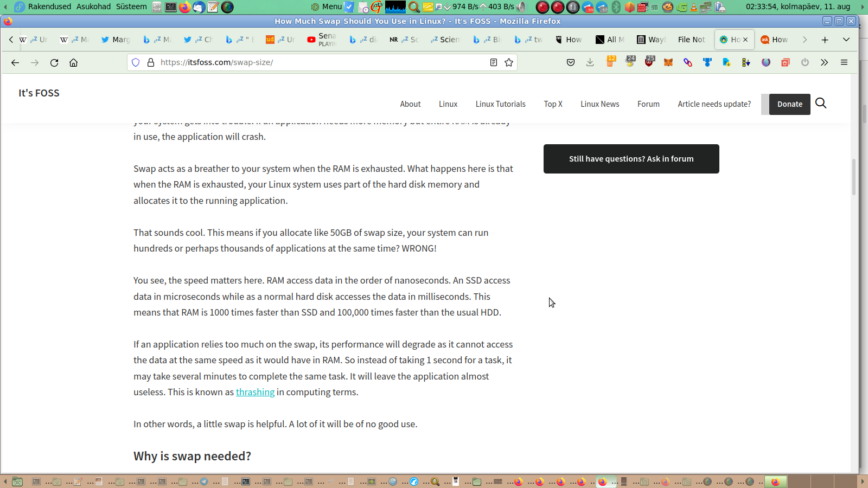Click the system monitor graph in the panel
This screenshot has height=488, width=868.
[x=395, y=7]
